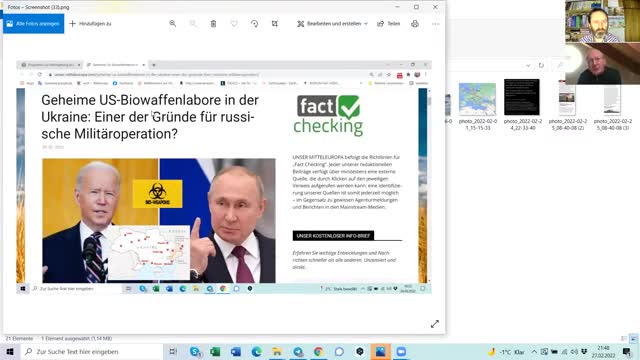Print the photo via printer icon
The width and height of the screenshot is (640, 360).
[x=415, y=24]
